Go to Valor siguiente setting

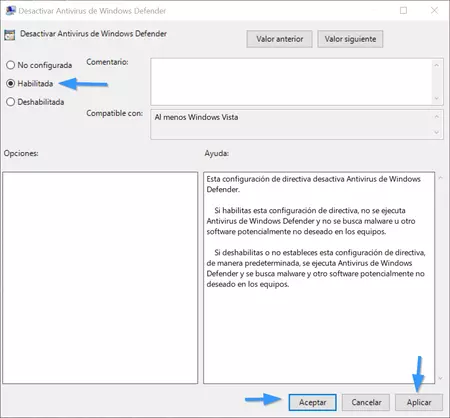(350, 39)
